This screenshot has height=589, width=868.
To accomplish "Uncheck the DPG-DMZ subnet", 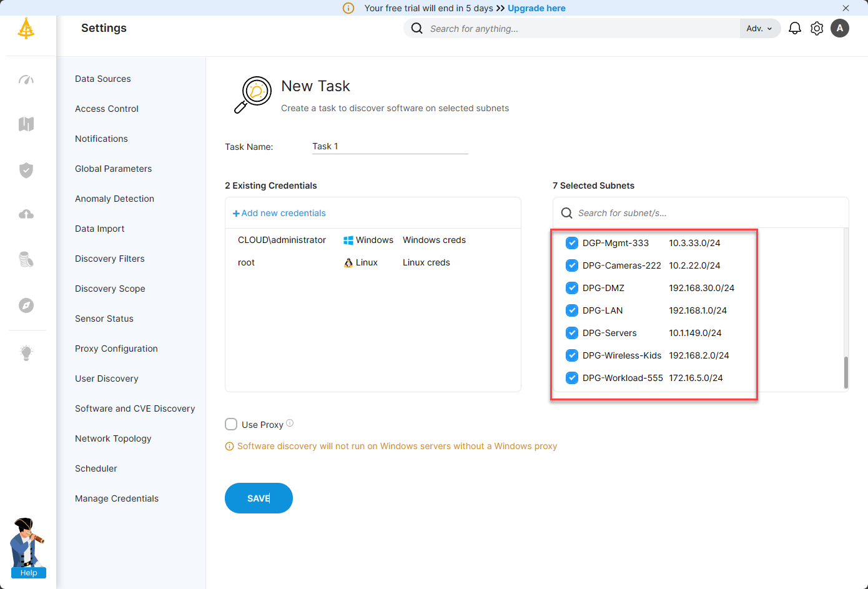I will pos(572,288).
